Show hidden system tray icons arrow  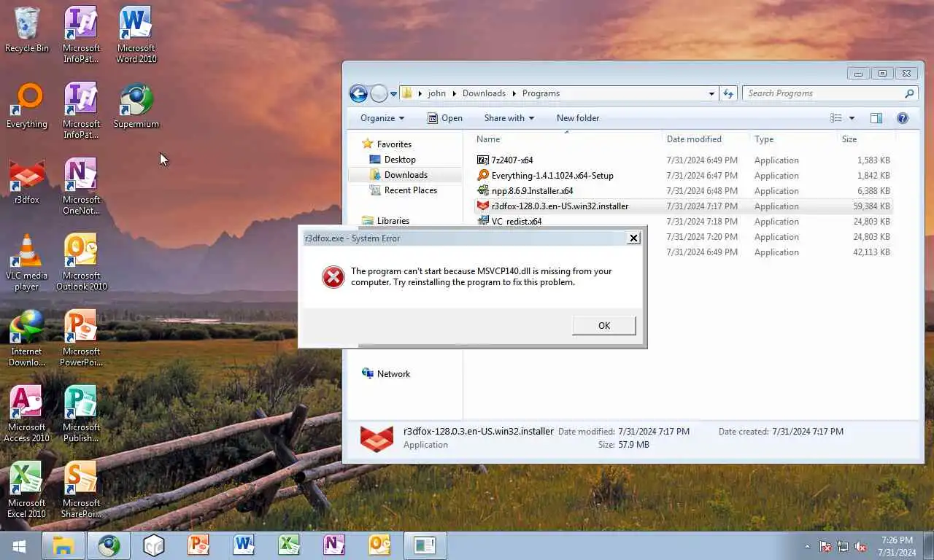coord(807,546)
